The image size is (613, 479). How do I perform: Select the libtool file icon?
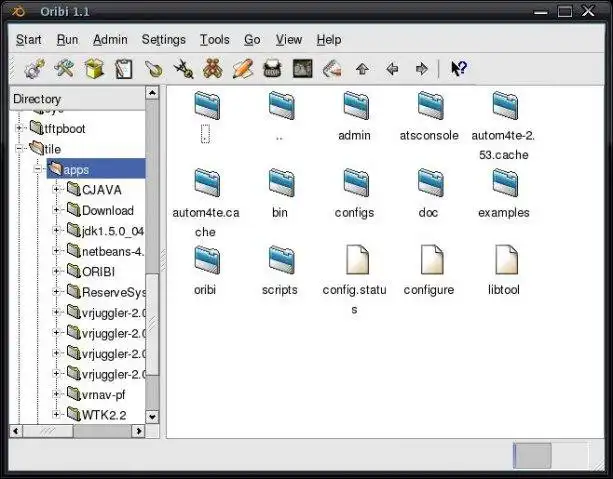(506, 260)
